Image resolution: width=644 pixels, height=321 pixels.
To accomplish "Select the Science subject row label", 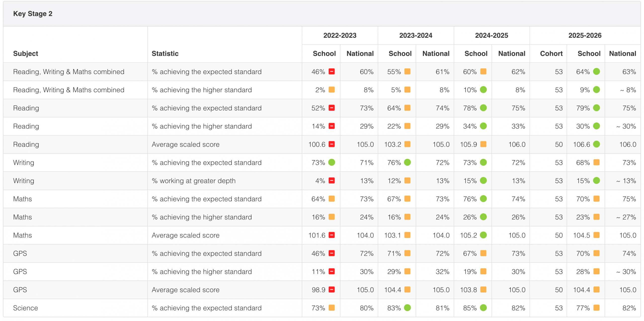I will [x=25, y=308].
